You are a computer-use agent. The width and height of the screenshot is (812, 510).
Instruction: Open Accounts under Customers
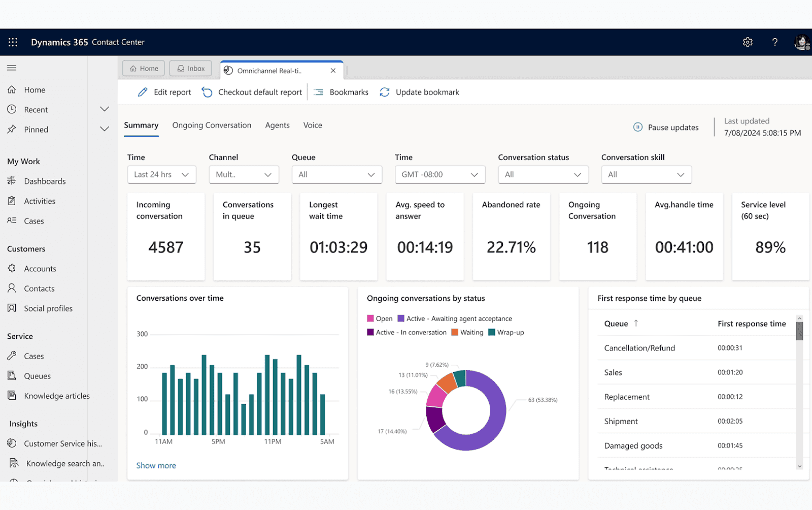click(x=41, y=268)
